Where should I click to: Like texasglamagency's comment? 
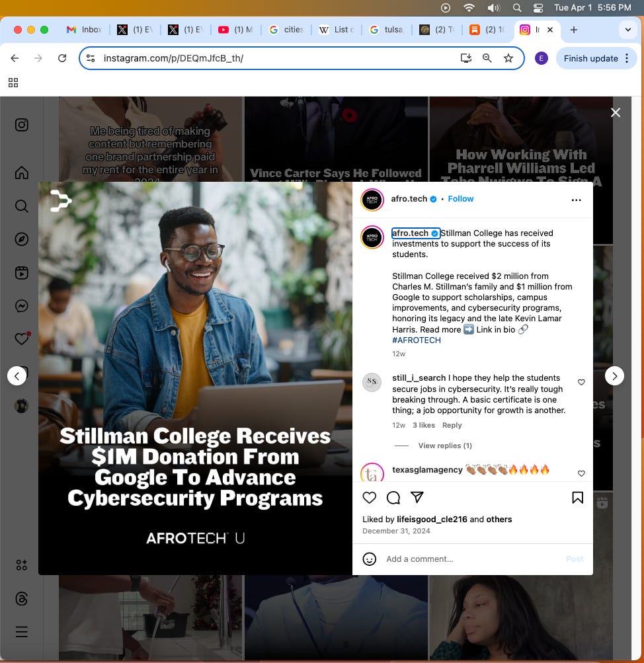[581, 473]
